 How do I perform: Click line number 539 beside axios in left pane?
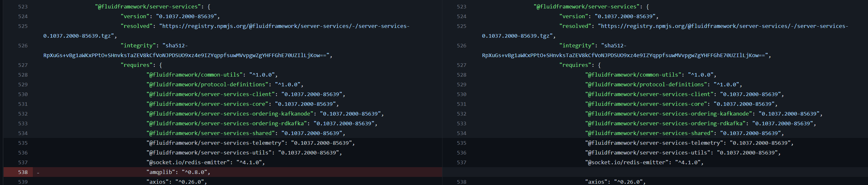point(23,182)
